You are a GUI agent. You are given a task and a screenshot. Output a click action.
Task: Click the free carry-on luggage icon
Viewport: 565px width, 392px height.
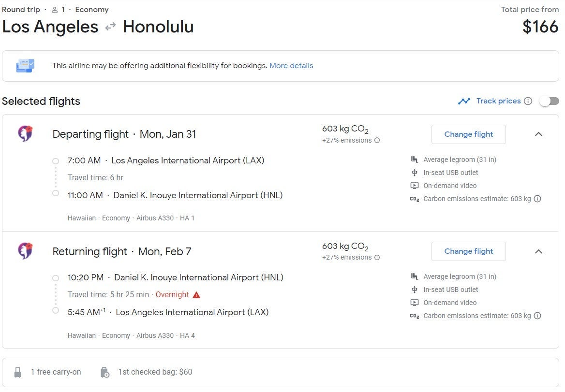point(18,372)
